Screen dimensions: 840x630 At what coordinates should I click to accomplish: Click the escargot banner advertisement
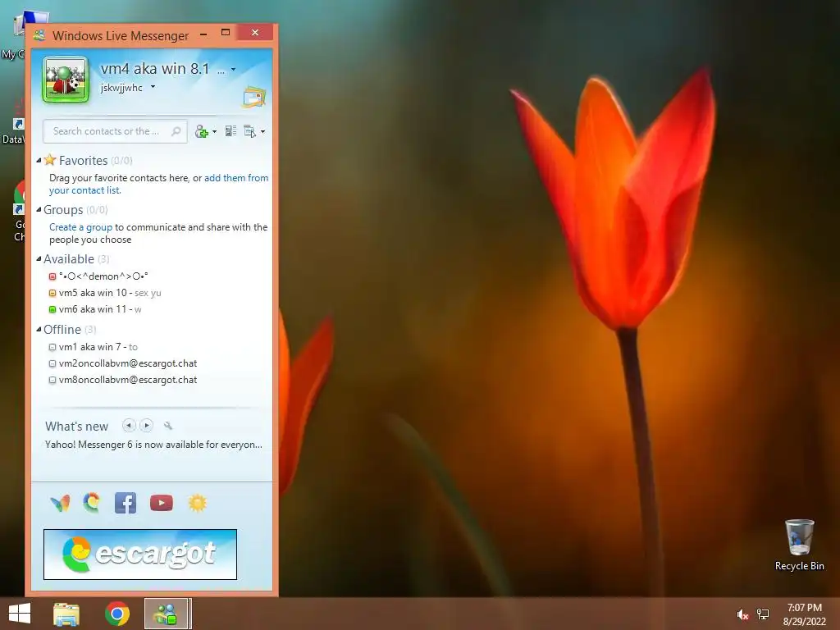click(x=140, y=555)
